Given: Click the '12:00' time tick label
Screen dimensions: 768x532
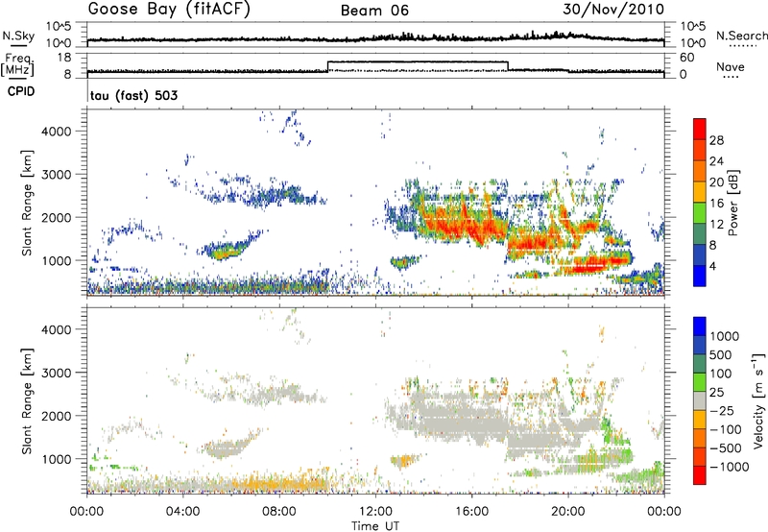Looking at the screenshot, I should [x=375, y=512].
